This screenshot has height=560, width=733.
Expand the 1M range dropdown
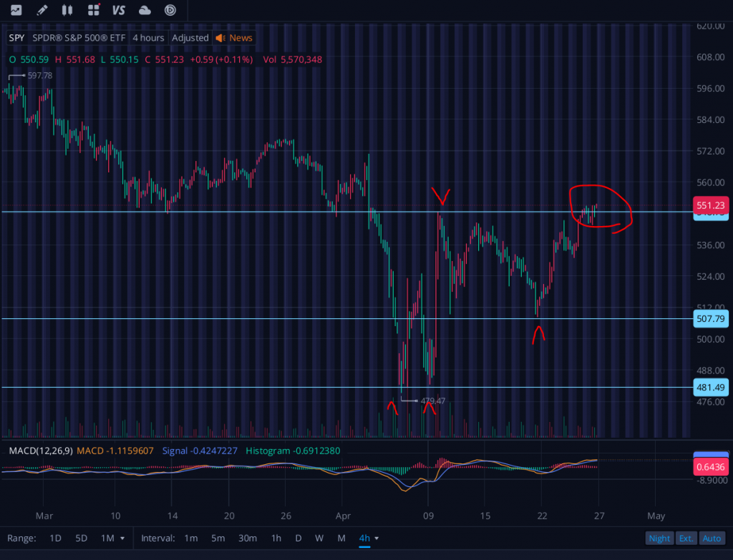click(113, 538)
